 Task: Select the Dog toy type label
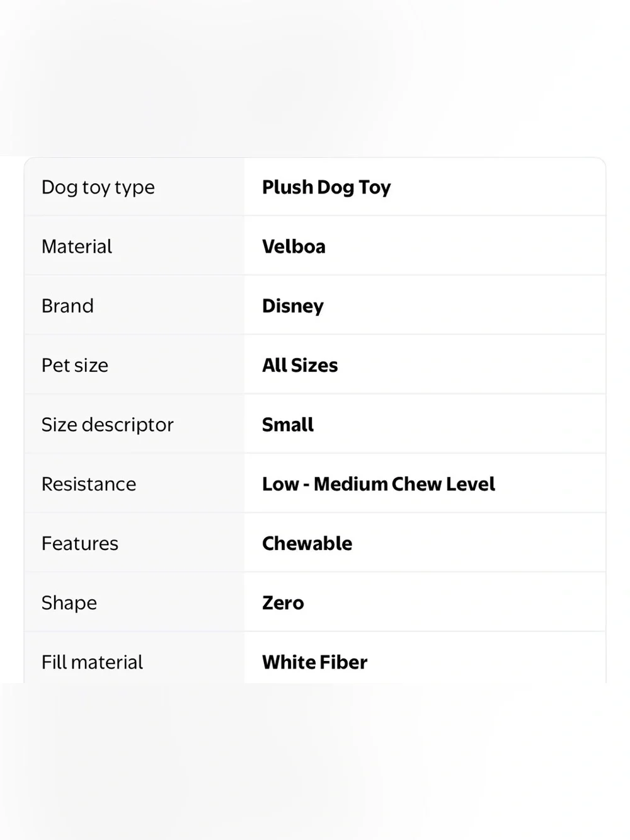98,187
